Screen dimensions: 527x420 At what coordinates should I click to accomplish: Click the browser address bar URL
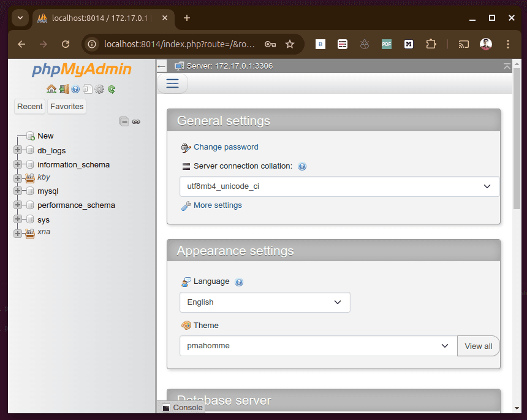180,44
